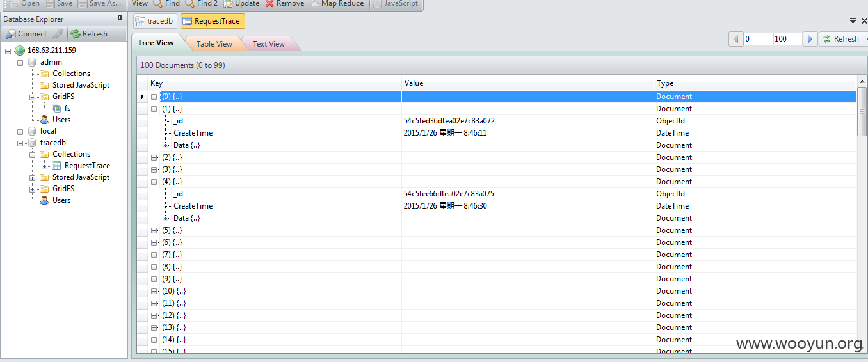Open Stored JavaScript folder under admin
The image size is (868, 362).
44,85
